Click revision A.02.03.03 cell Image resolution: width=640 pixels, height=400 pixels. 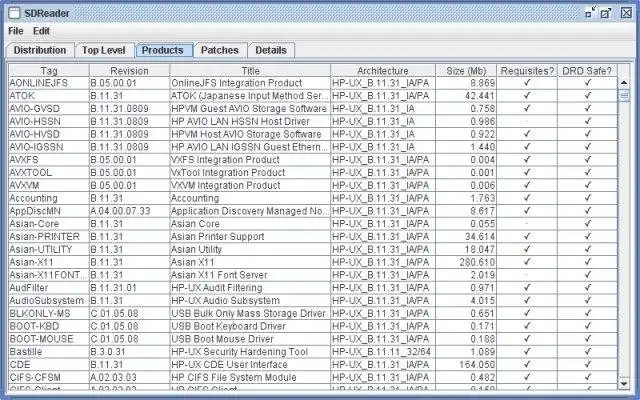pos(129,377)
